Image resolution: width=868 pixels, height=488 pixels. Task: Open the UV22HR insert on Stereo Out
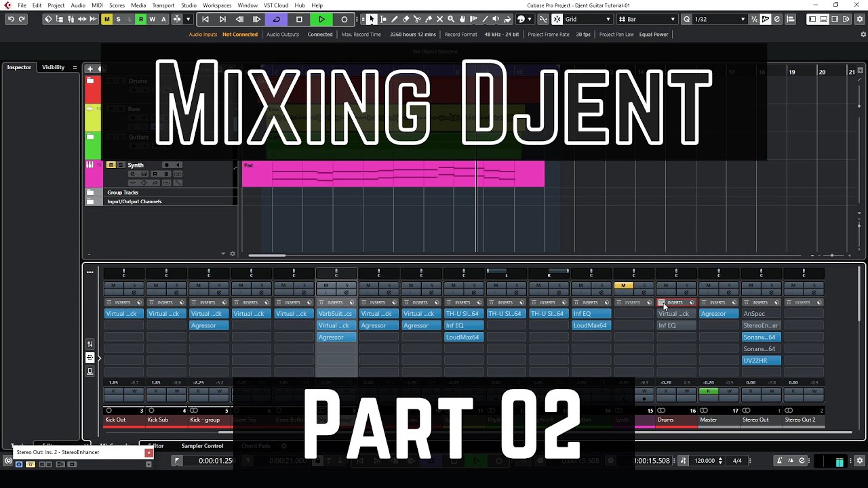click(x=761, y=361)
